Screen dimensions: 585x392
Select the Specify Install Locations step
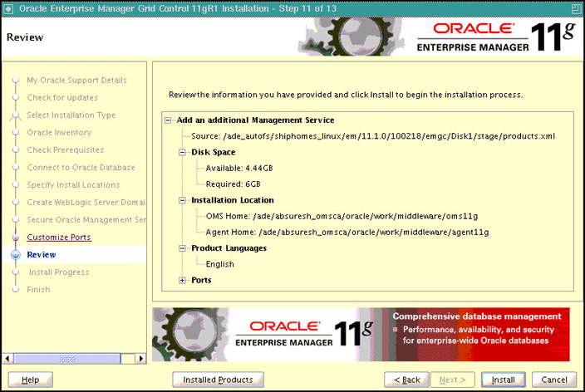click(x=73, y=185)
